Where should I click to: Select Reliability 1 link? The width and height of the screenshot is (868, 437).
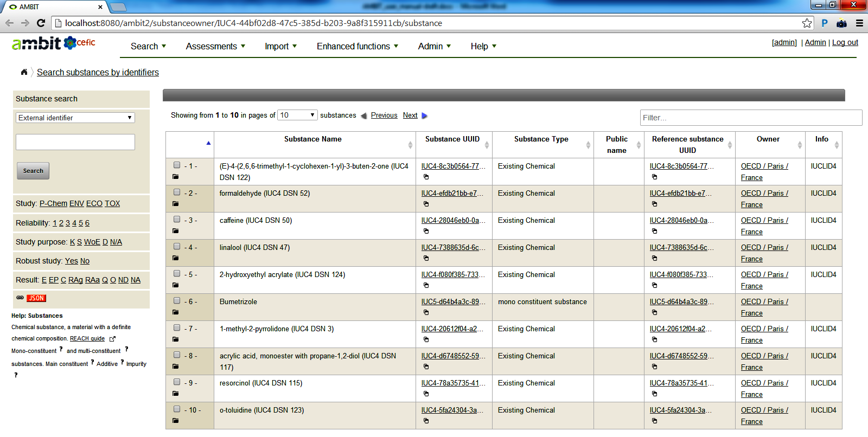pyautogui.click(x=55, y=223)
